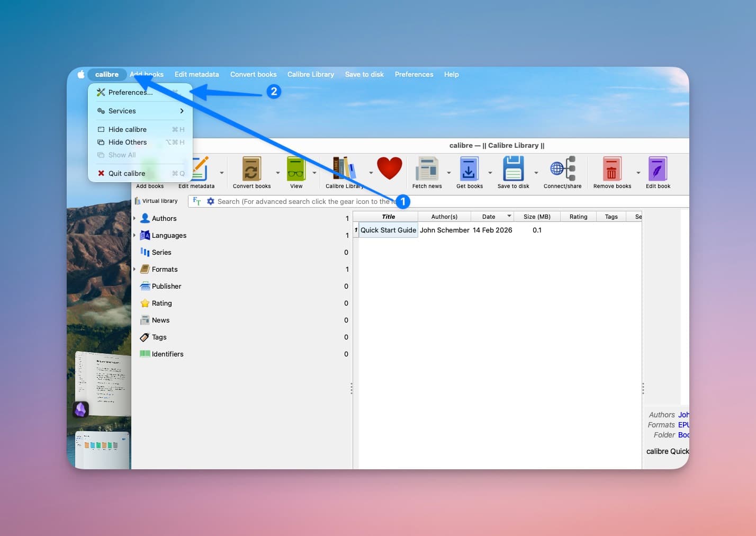Click the Remove books trash icon
This screenshot has width=756, height=536.
coord(612,169)
